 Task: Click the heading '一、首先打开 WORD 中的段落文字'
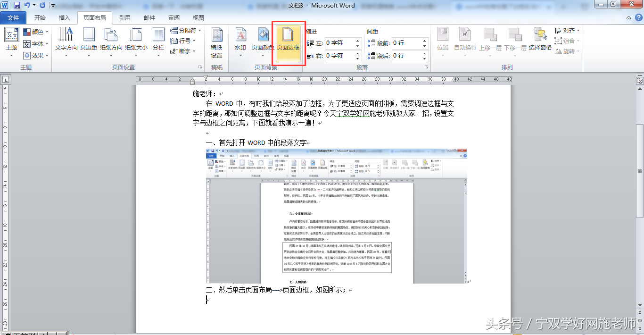(x=256, y=142)
